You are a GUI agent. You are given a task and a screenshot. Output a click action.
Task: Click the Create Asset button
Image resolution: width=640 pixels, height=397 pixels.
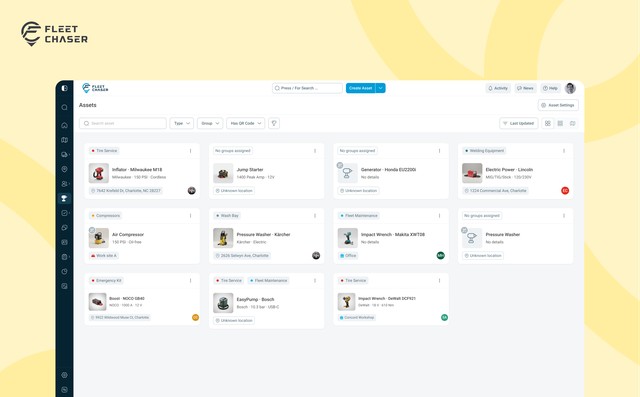click(x=360, y=88)
